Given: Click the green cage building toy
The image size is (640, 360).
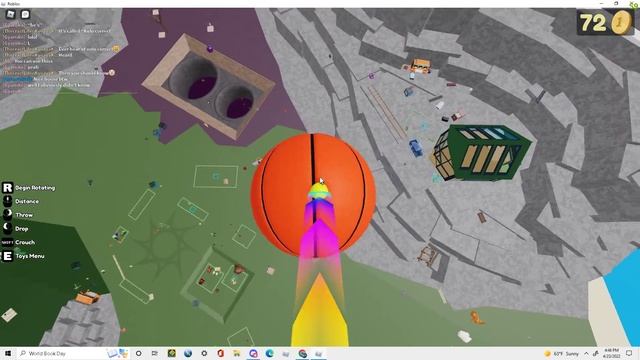Looking at the screenshot, I should click(x=482, y=153).
